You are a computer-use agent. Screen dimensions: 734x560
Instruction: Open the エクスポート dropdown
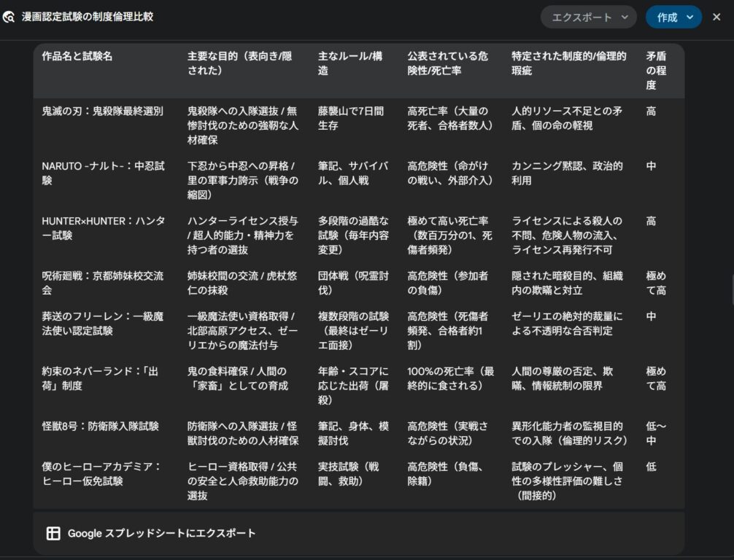[x=588, y=17]
